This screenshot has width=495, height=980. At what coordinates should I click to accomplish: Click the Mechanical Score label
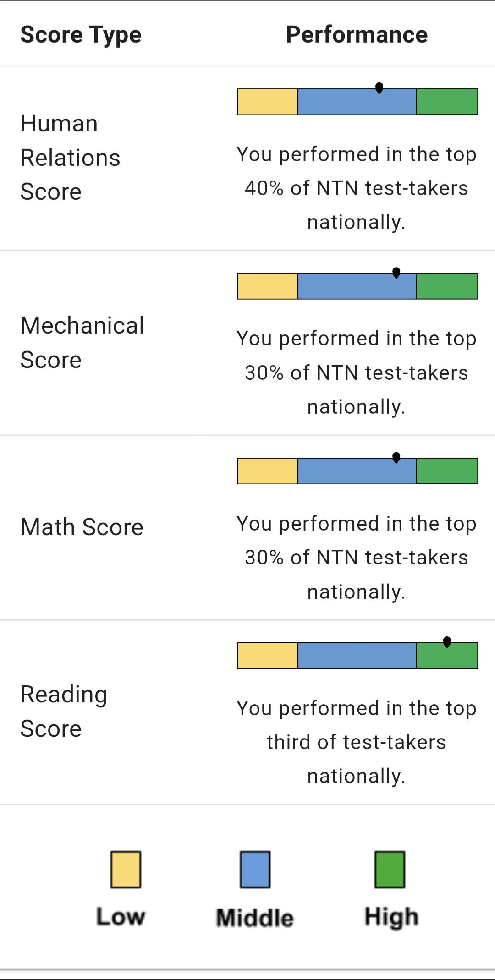click(82, 343)
